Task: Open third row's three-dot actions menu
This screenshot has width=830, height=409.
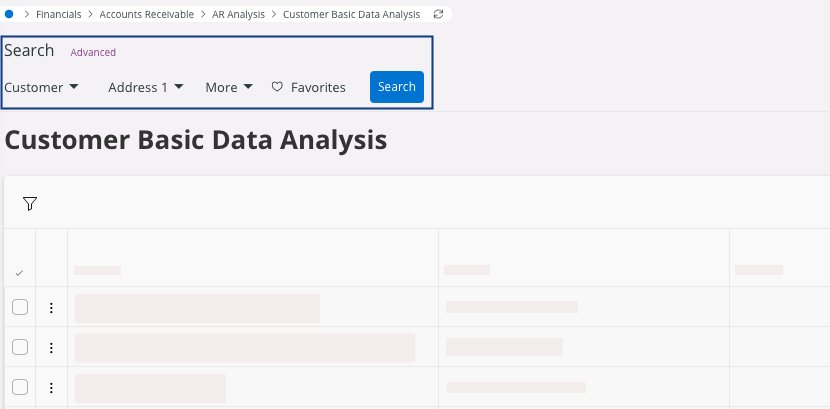Action: pos(51,387)
